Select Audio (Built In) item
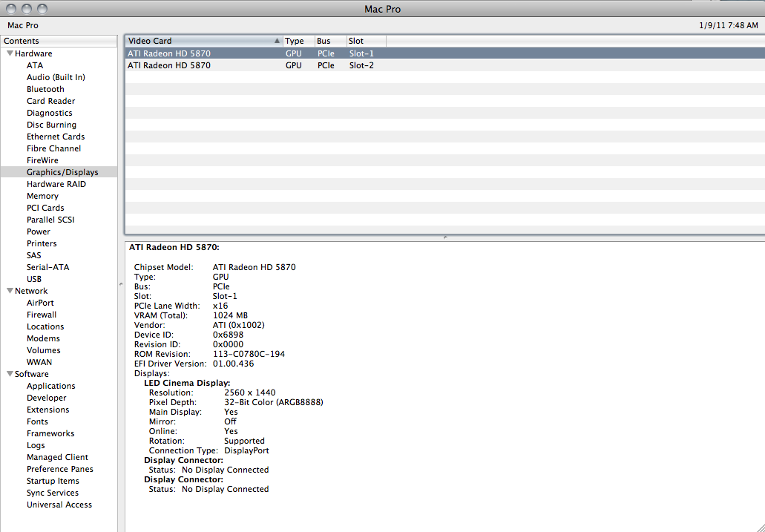 56,77
